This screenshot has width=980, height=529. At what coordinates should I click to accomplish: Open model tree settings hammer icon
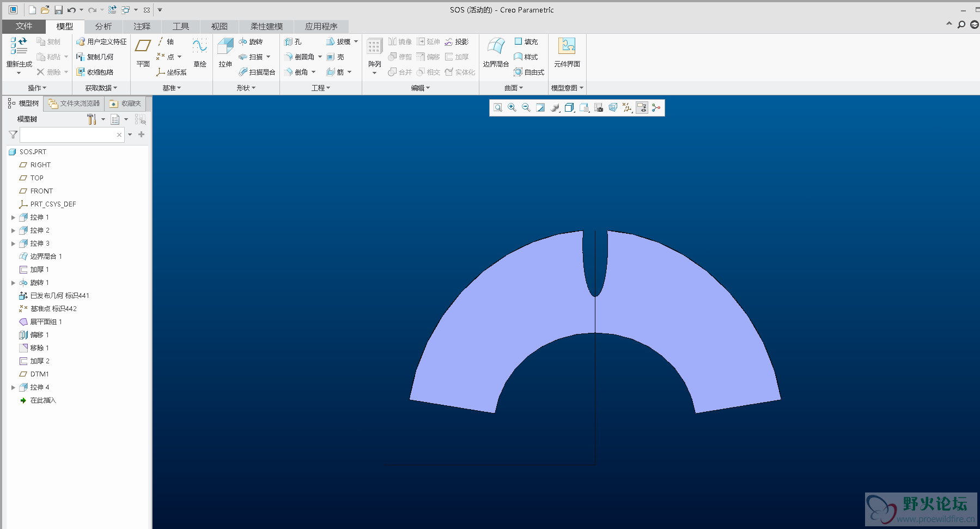[x=92, y=119]
